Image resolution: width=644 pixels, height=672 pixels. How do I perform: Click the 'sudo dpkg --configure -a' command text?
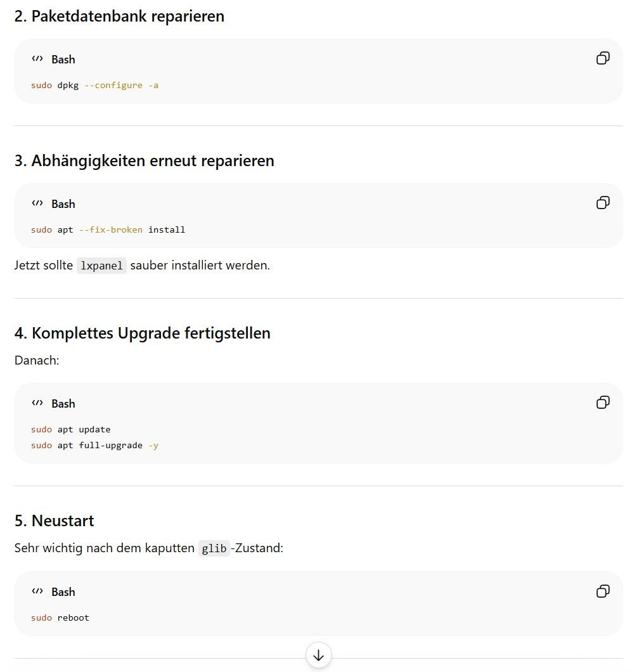click(94, 86)
